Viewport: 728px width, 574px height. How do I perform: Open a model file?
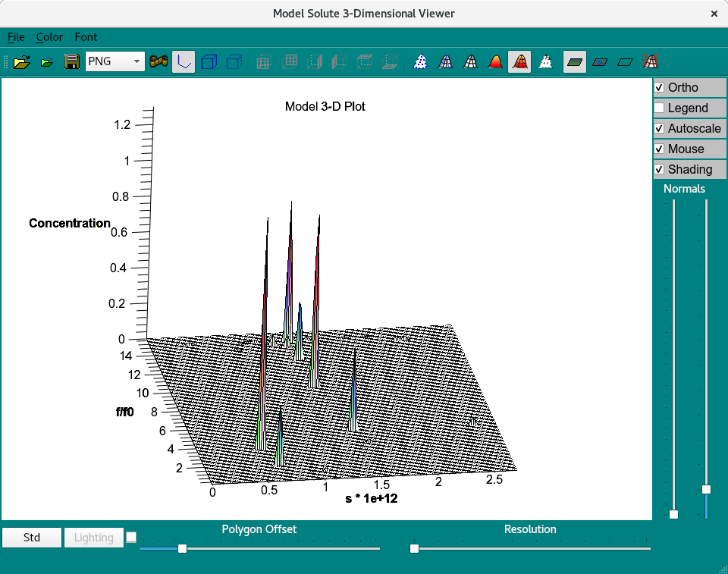pyautogui.click(x=21, y=62)
